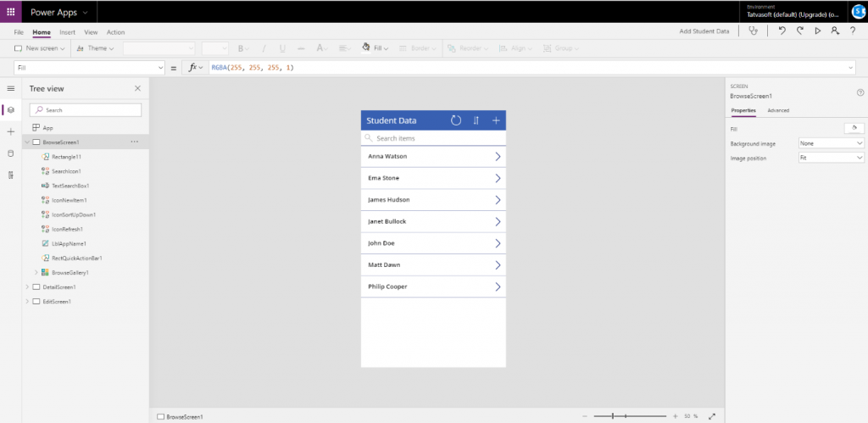Click the arrow next to James Hudson

498,200
